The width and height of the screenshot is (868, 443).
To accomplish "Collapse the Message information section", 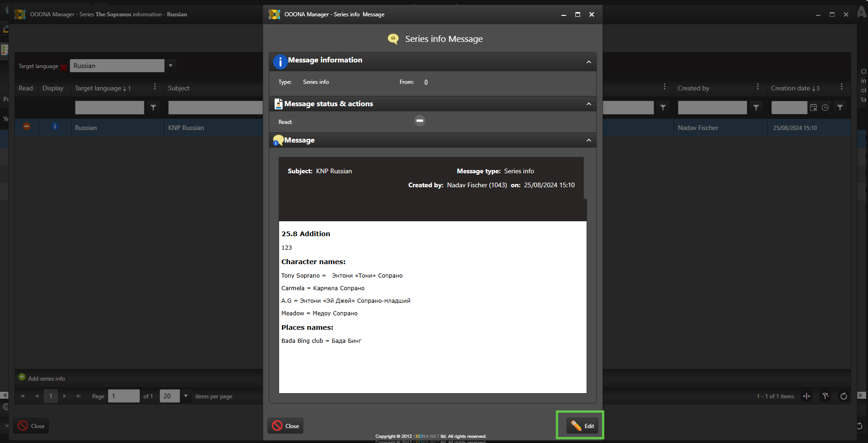I will [x=588, y=62].
